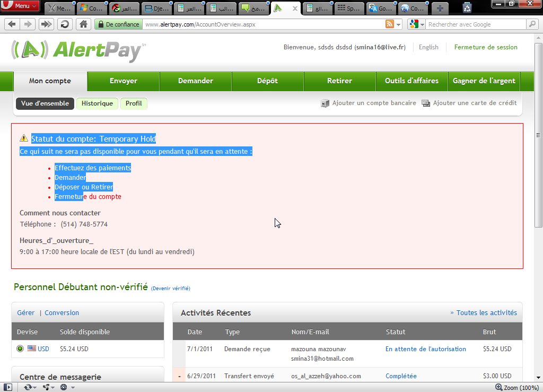The height and width of the screenshot is (392, 543).
Task: Click the credit card icon
Action: (426, 103)
